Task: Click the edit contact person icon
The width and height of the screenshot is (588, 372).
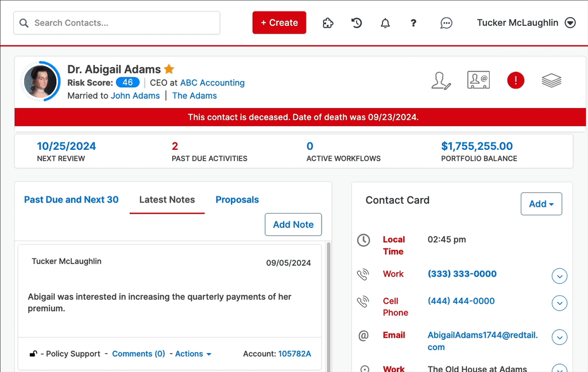Action: pyautogui.click(x=441, y=81)
